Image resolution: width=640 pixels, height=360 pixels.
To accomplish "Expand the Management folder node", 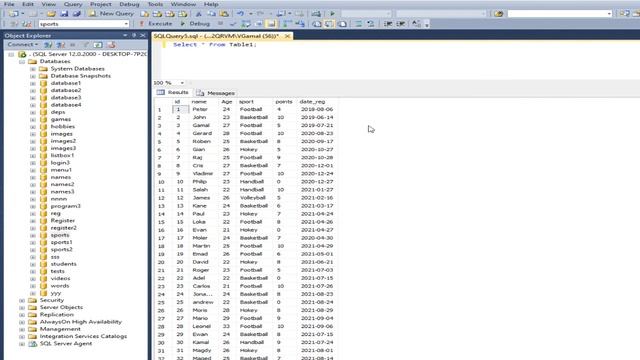I will tap(22, 329).
